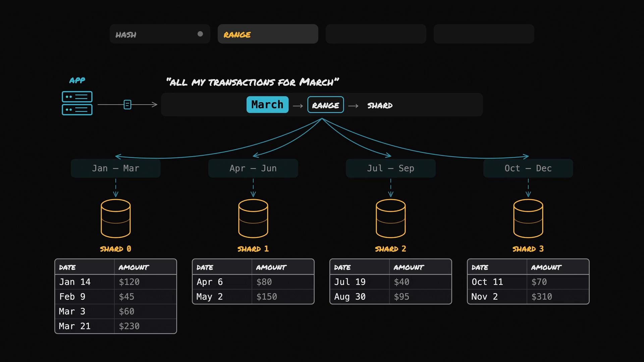The height and width of the screenshot is (362, 644).
Task: Click the Apr 6 date cell
Action: click(222, 282)
